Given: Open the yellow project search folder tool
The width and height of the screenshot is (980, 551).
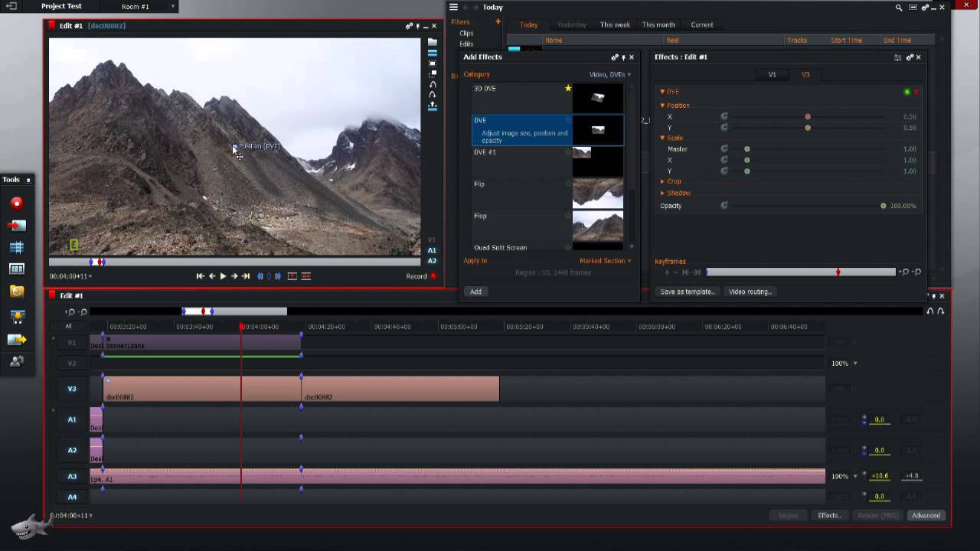Looking at the screenshot, I should pyautogui.click(x=17, y=291).
